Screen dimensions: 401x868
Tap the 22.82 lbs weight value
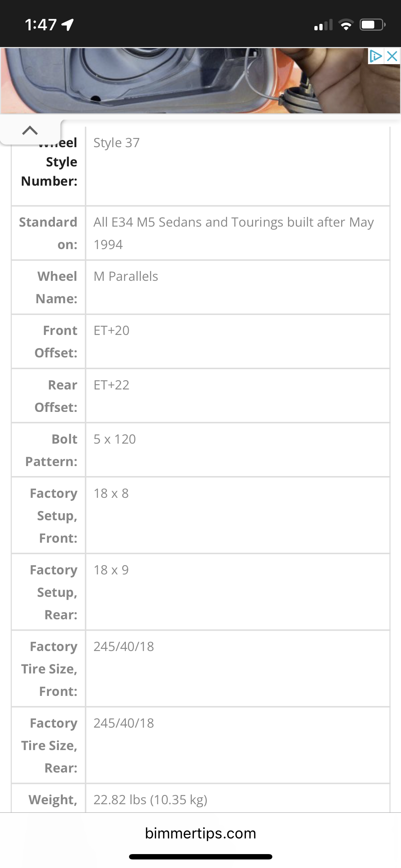pyautogui.click(x=150, y=800)
